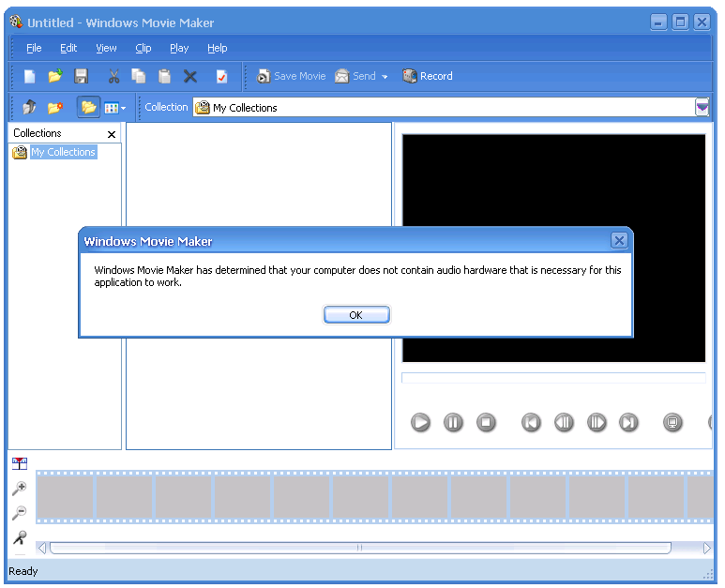Click the Record Narration microphone icon
The image size is (725, 588).
click(20, 537)
